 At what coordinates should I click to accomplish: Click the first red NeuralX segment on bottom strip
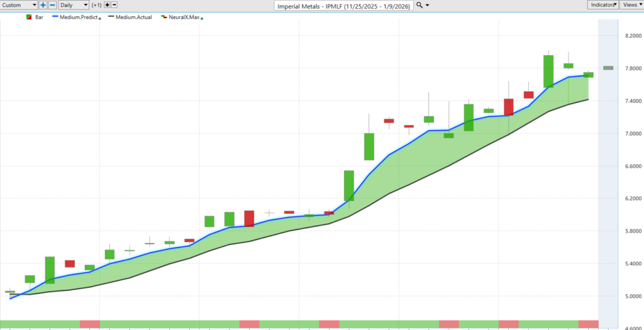[90, 324]
